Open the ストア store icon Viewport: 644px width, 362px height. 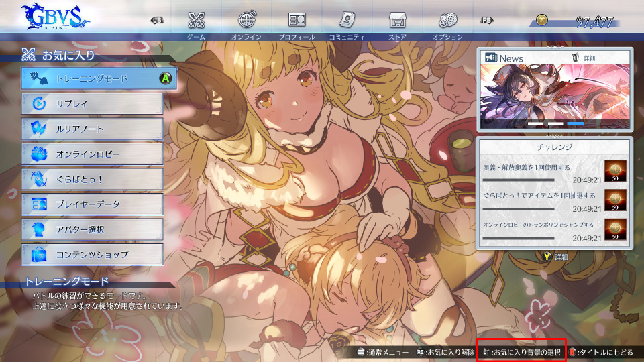(398, 20)
